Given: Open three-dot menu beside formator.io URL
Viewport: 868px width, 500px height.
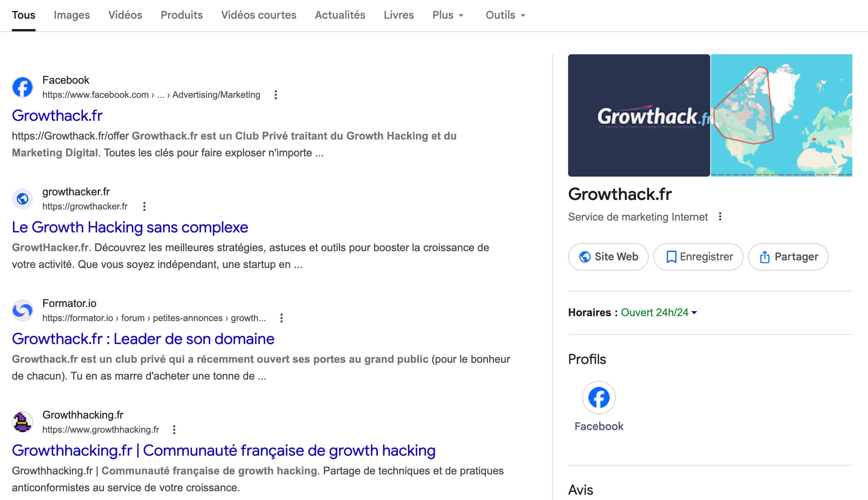Looking at the screenshot, I should (281, 318).
